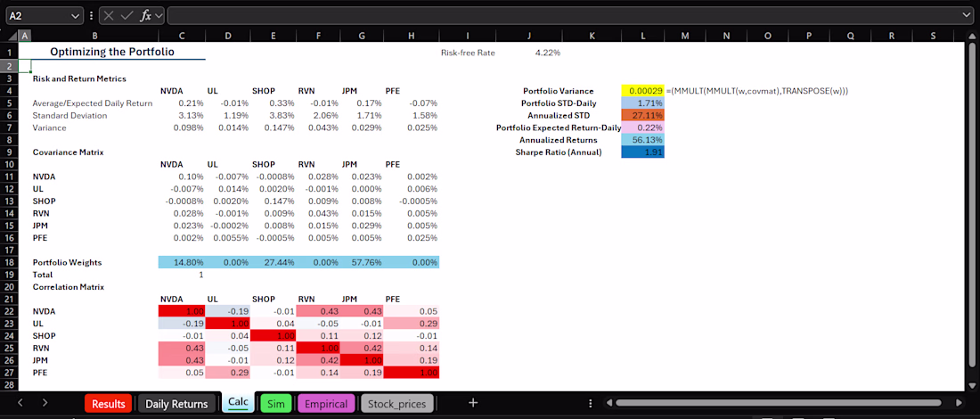Select the yellow Portfolio Variance cell 0.00029
980x419 pixels.
click(643, 91)
